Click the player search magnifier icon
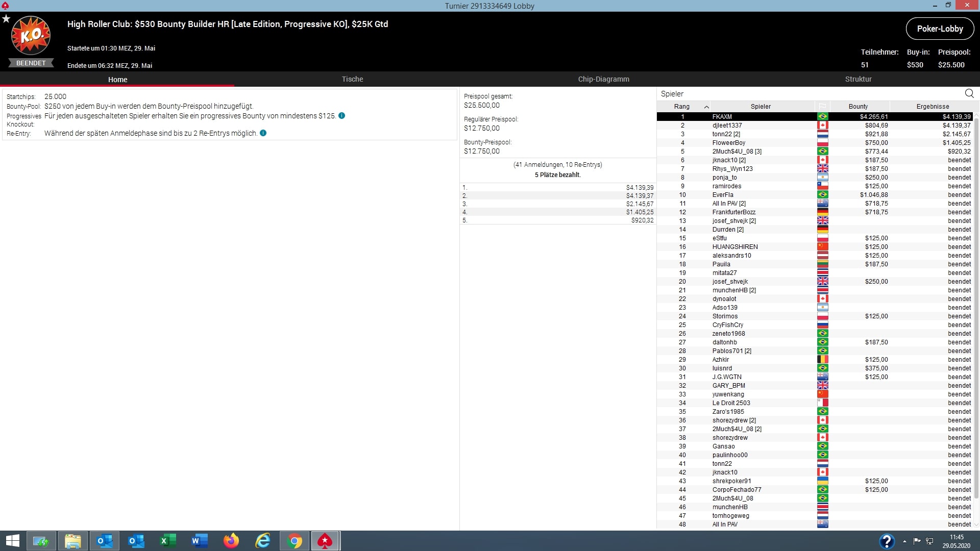Image resolution: width=980 pixels, height=551 pixels. 969,93
